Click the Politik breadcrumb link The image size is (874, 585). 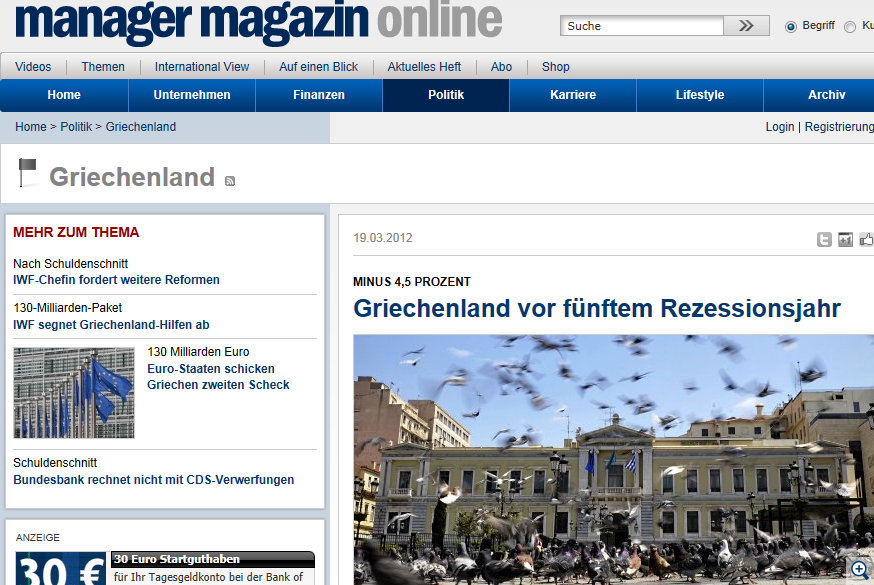(x=76, y=127)
